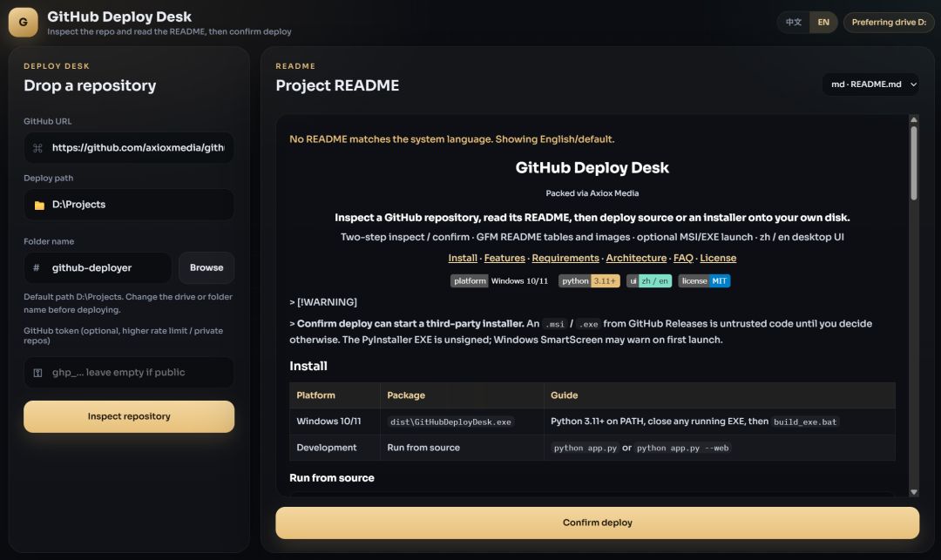
Task: Click the ui zh / en badge
Action: pos(649,281)
